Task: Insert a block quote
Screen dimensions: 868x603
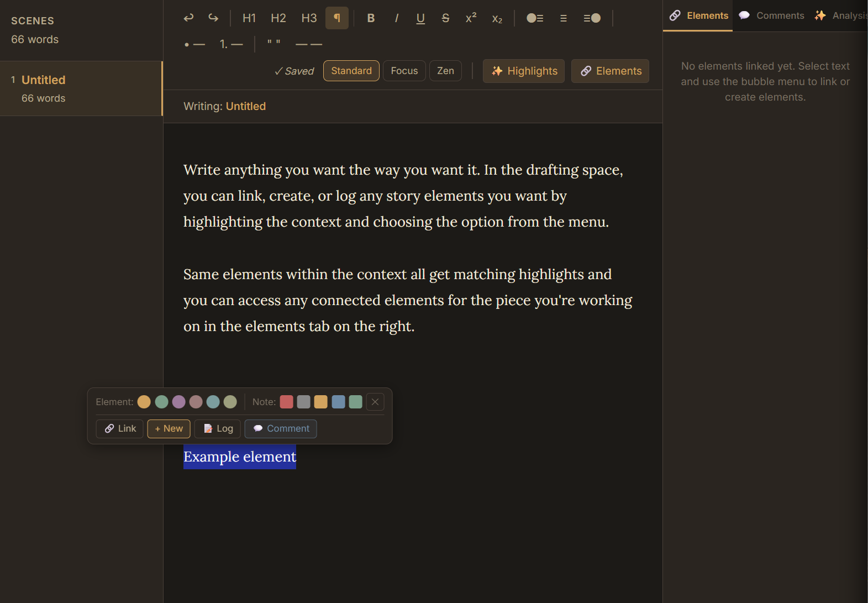Action: pyautogui.click(x=274, y=44)
